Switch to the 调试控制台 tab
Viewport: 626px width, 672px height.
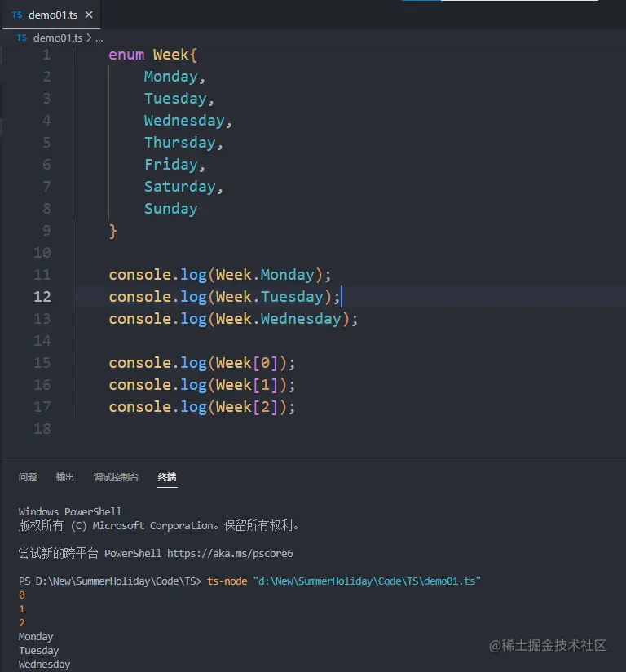116,477
